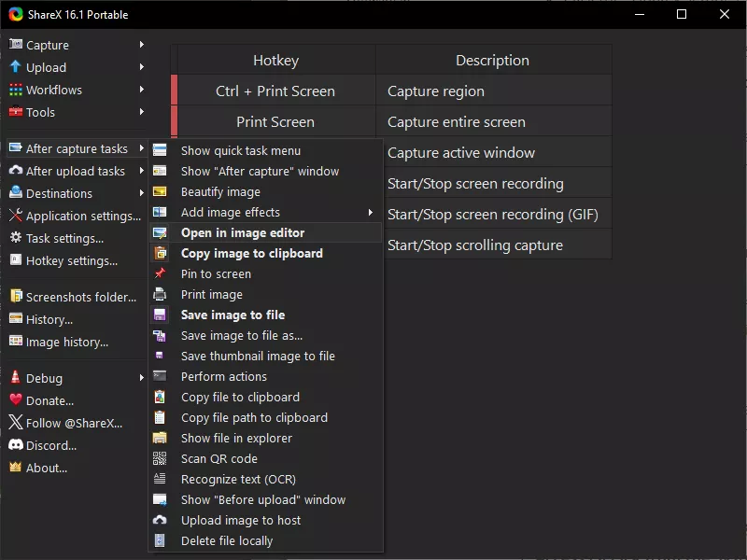
Task: Enable Perform actions task
Action: [266, 376]
